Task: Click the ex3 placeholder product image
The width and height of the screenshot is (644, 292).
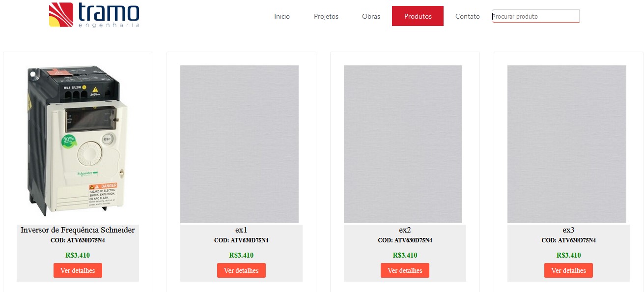Action: [567, 144]
